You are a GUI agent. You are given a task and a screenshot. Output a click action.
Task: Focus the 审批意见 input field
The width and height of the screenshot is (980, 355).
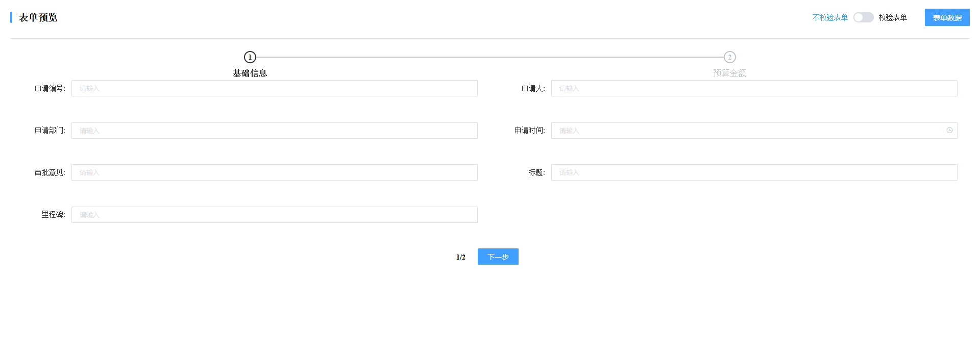[275, 172]
